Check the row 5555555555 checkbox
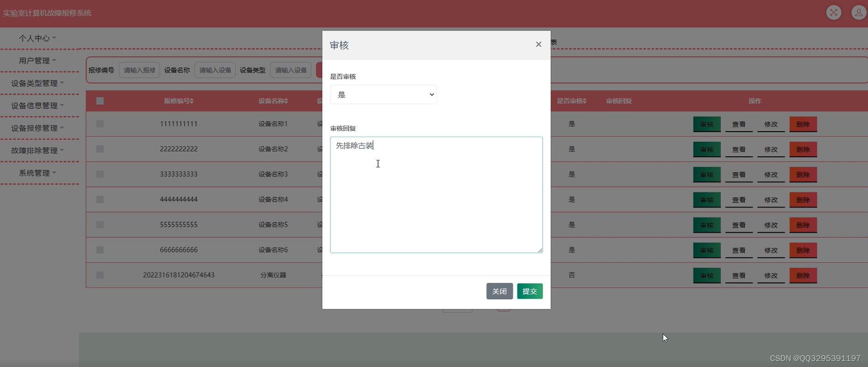Image resolution: width=868 pixels, height=367 pixels. click(100, 224)
